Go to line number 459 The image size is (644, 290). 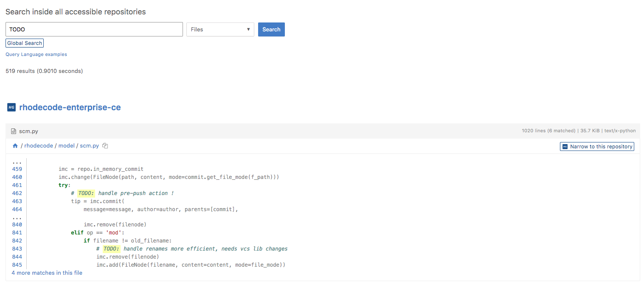(17, 169)
